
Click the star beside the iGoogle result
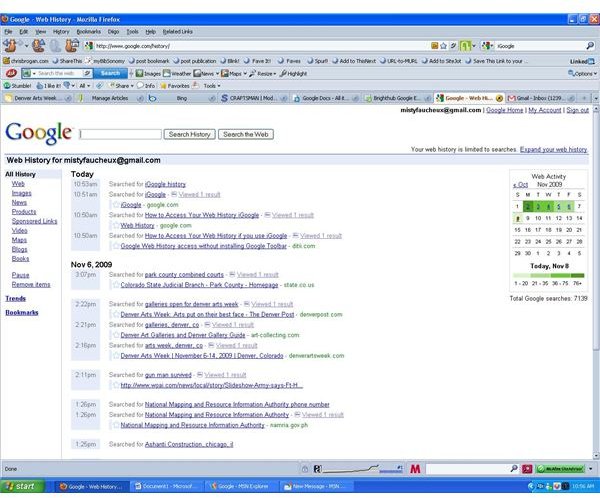tap(116, 205)
